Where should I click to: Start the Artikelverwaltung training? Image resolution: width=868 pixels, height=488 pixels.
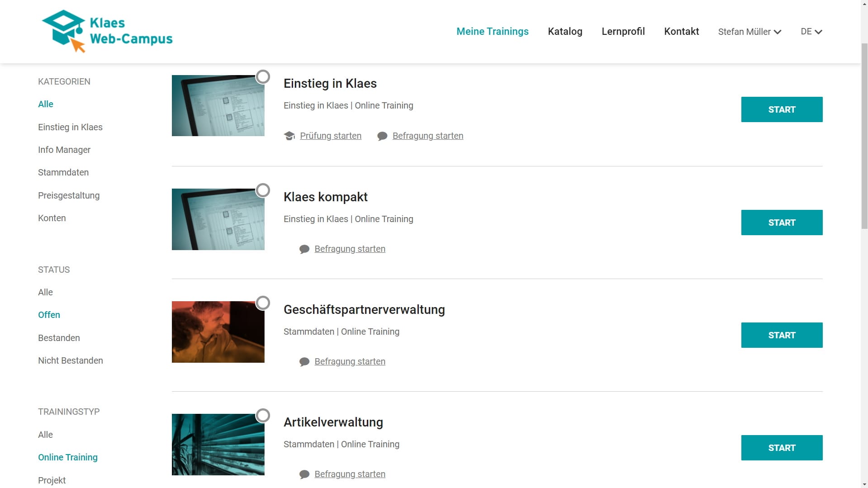pos(782,448)
